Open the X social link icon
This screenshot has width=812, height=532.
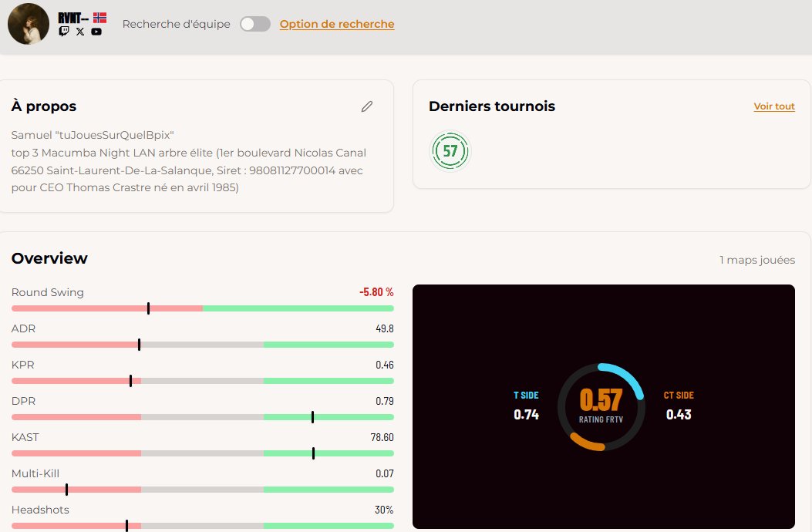click(80, 32)
